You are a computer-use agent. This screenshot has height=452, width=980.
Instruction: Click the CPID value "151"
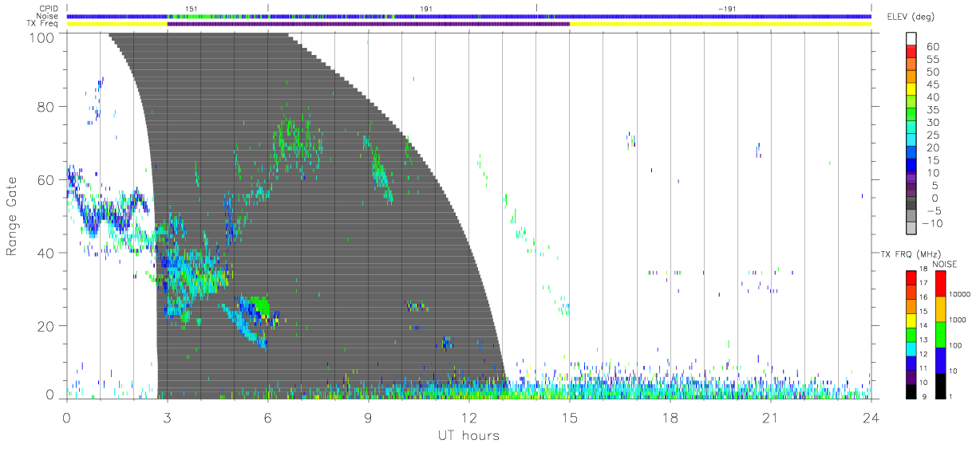192,8
